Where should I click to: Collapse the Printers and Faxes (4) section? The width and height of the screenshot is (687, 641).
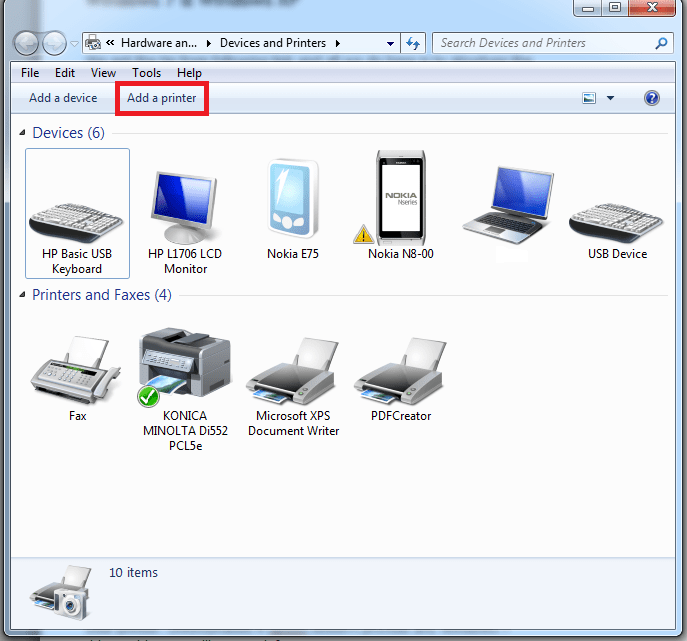22,295
